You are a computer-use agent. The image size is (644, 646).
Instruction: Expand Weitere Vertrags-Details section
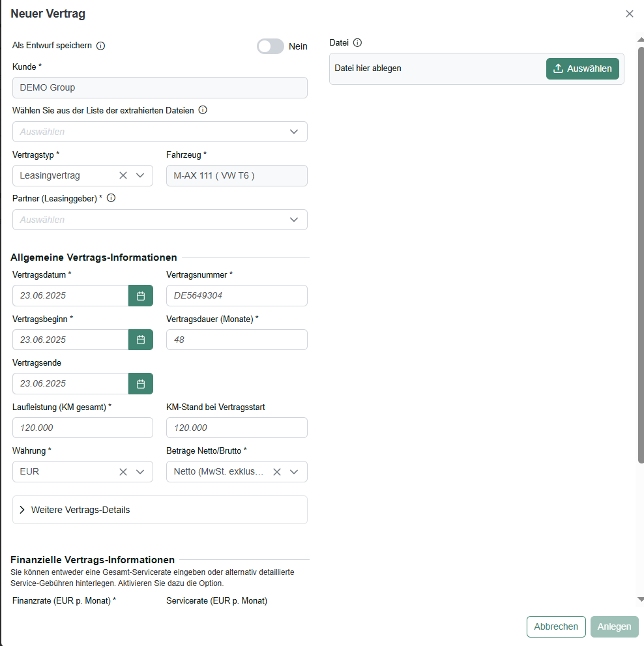tap(160, 510)
